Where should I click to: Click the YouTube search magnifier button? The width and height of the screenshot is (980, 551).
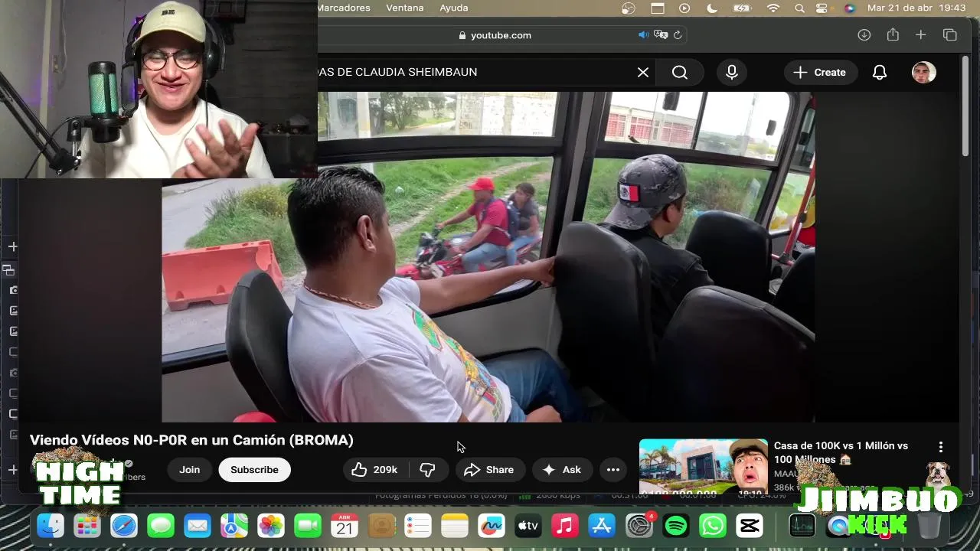pyautogui.click(x=680, y=72)
